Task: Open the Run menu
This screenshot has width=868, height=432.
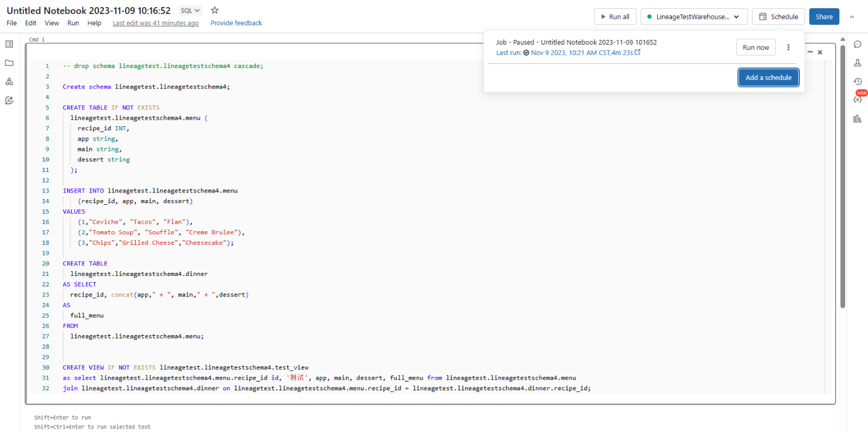Action: 73,23
